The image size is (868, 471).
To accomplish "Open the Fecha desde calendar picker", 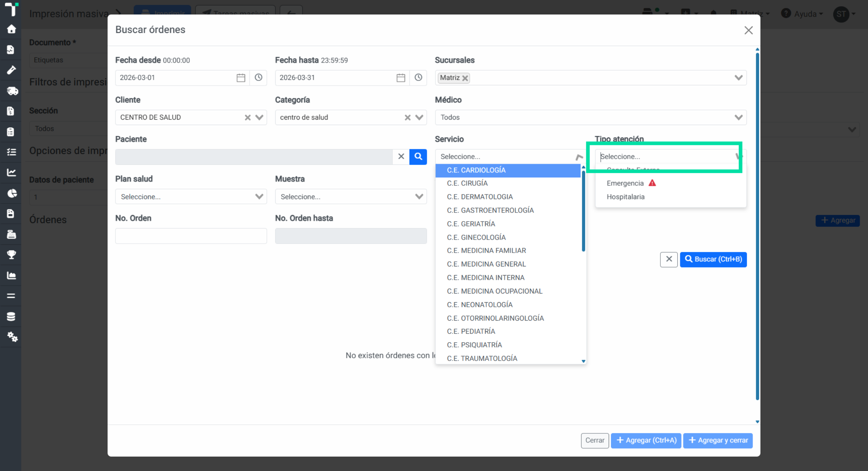I will point(241,78).
